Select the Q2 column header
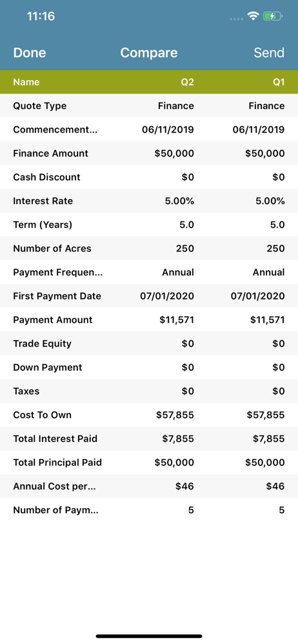 pyautogui.click(x=188, y=82)
